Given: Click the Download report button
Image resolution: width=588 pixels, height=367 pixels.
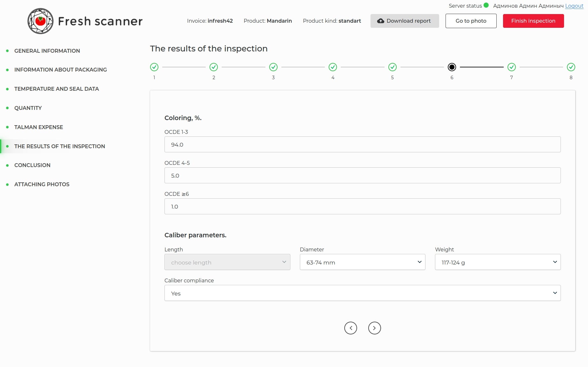Looking at the screenshot, I should point(404,21).
